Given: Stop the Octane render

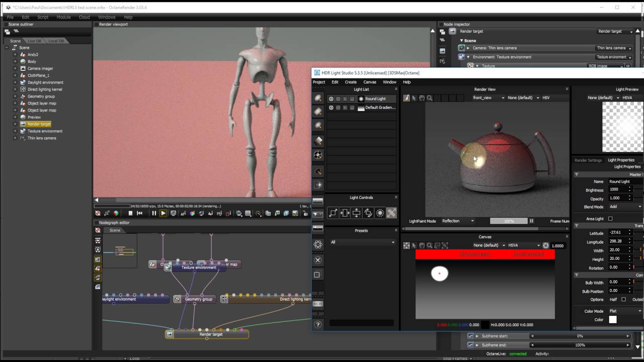Looking at the screenshot, I should [130, 213].
